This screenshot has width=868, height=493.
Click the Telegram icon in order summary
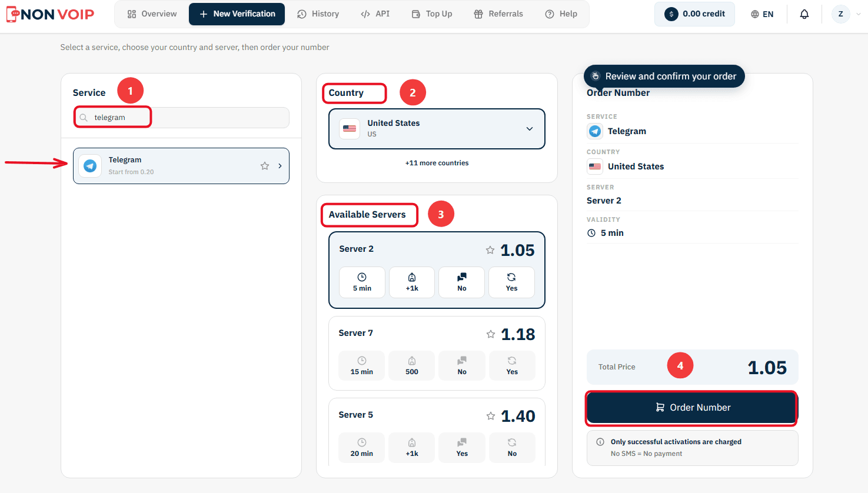595,131
